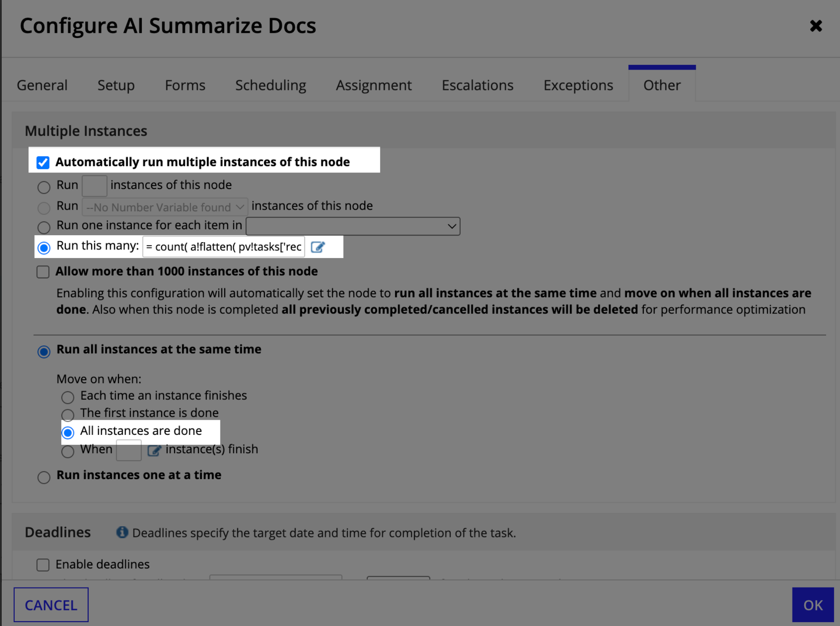Viewport: 840px width, 626px height.
Task: Open the No Number Variable found dropdown
Action: click(x=165, y=207)
